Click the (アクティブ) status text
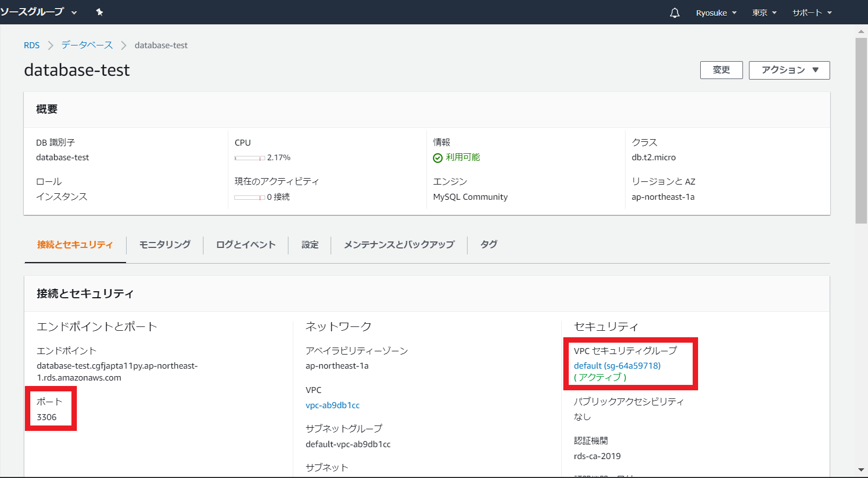Screen dimensions: 868x478 (x=600, y=377)
